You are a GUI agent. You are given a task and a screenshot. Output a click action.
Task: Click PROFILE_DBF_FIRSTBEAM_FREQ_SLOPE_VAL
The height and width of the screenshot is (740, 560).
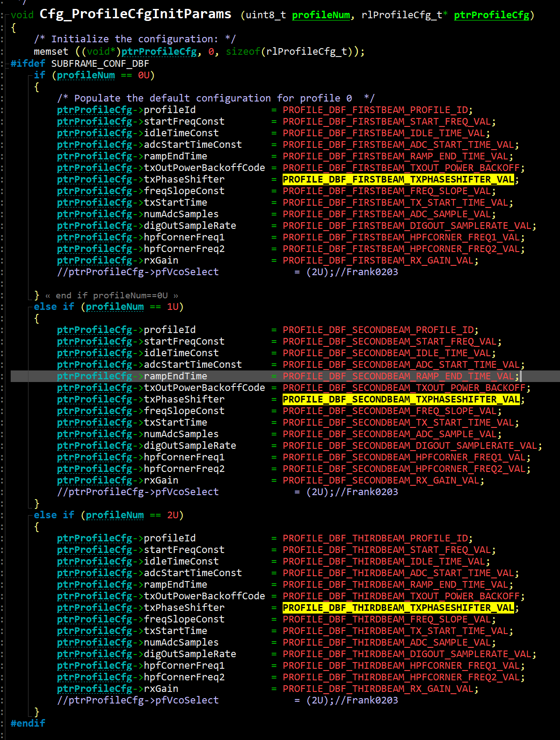(x=387, y=191)
